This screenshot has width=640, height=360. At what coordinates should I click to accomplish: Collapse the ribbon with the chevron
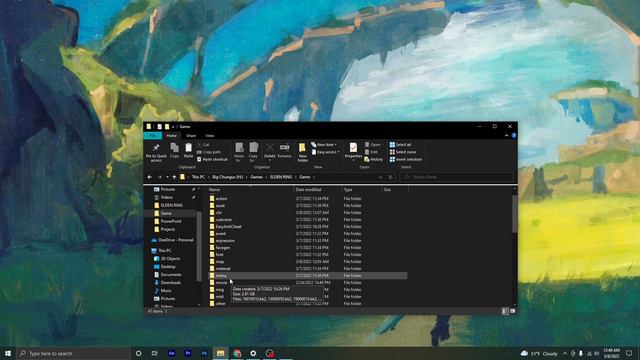pyautogui.click(x=507, y=136)
